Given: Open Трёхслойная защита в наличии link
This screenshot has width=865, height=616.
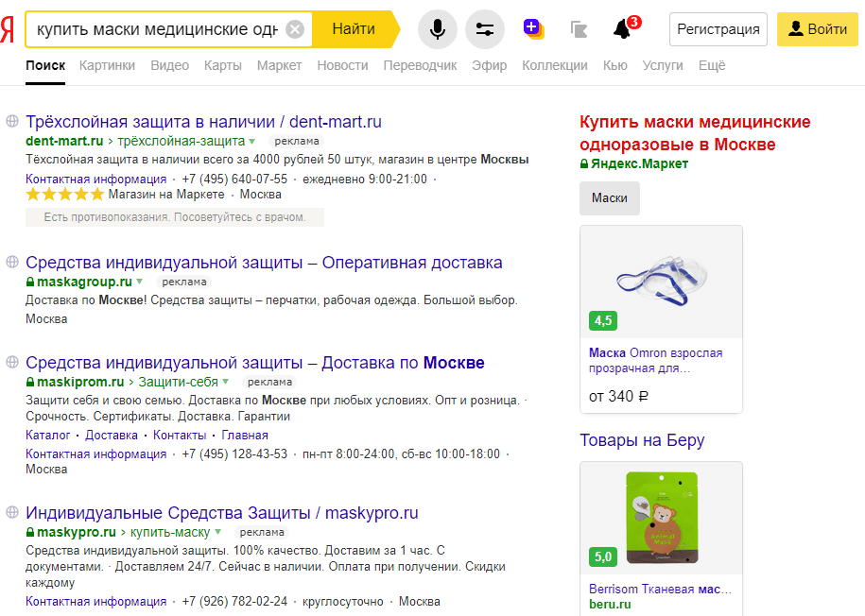Looking at the screenshot, I should pyautogui.click(x=203, y=121).
